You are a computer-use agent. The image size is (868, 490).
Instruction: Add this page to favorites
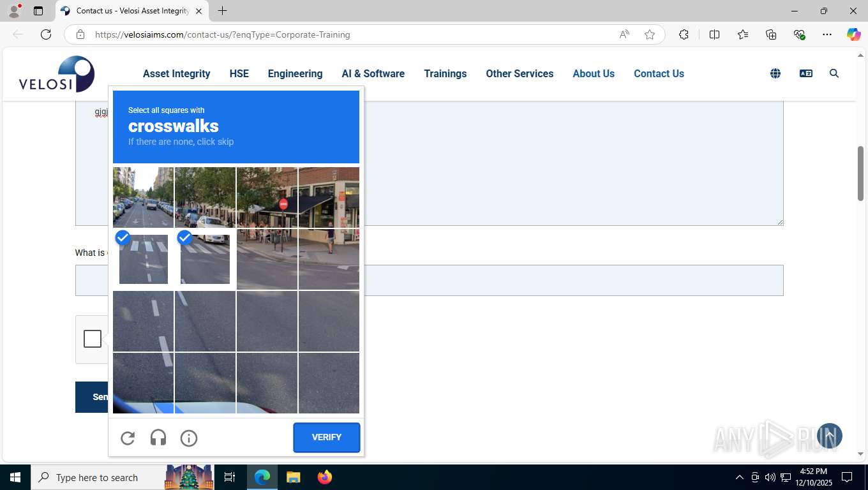[650, 34]
